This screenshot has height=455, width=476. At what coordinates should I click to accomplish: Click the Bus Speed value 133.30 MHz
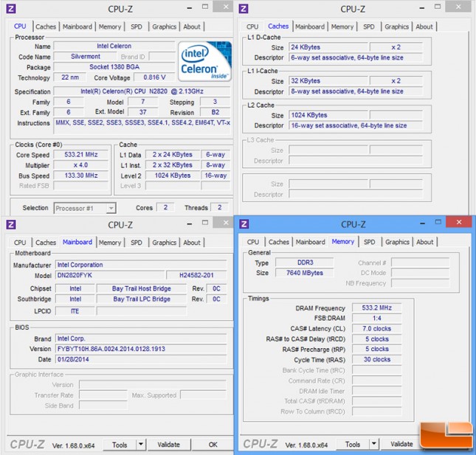81,176
